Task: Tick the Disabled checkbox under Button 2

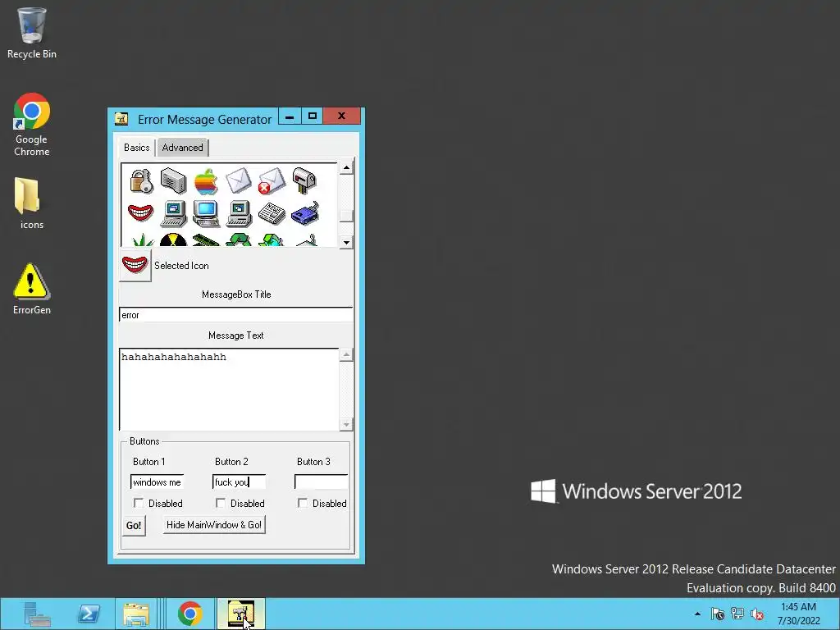Action: [220, 503]
